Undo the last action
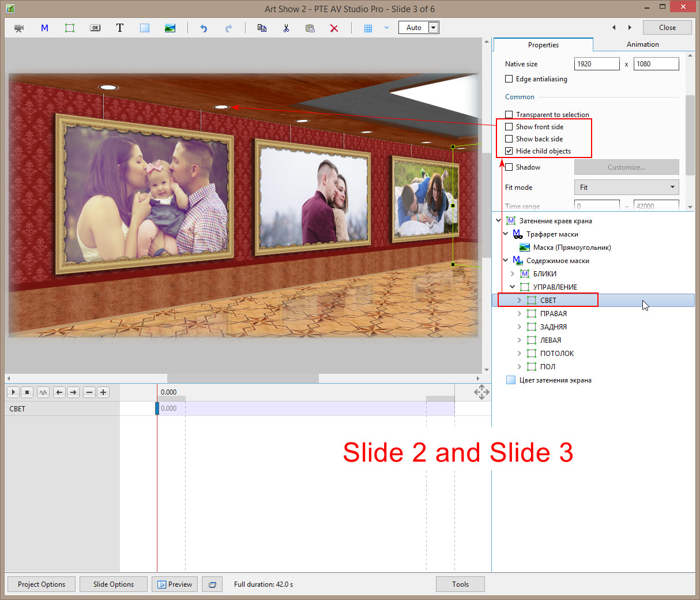Screen dimensions: 700x600 point(204,28)
